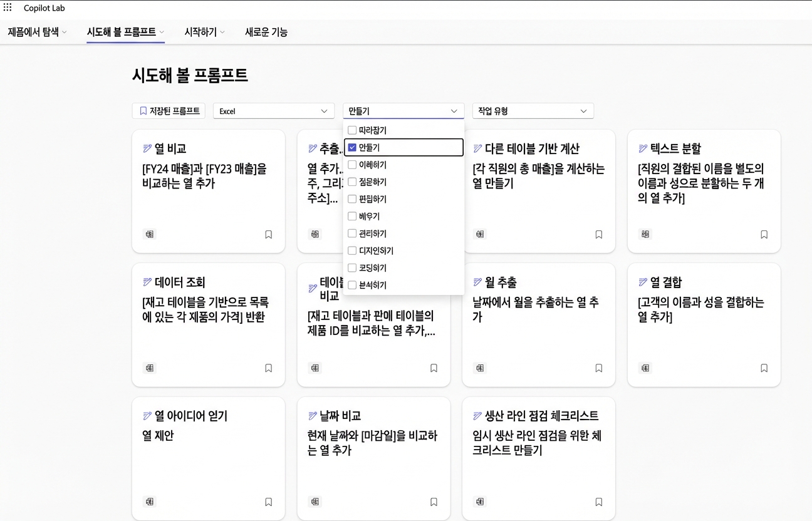
Task: Open the 데이터 조회 card title
Action: (x=180, y=282)
